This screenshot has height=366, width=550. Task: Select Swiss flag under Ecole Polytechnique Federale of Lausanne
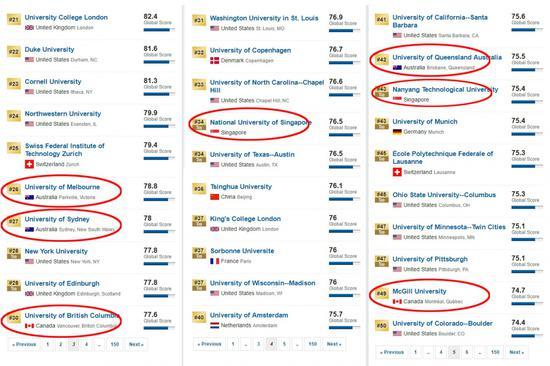point(397,172)
